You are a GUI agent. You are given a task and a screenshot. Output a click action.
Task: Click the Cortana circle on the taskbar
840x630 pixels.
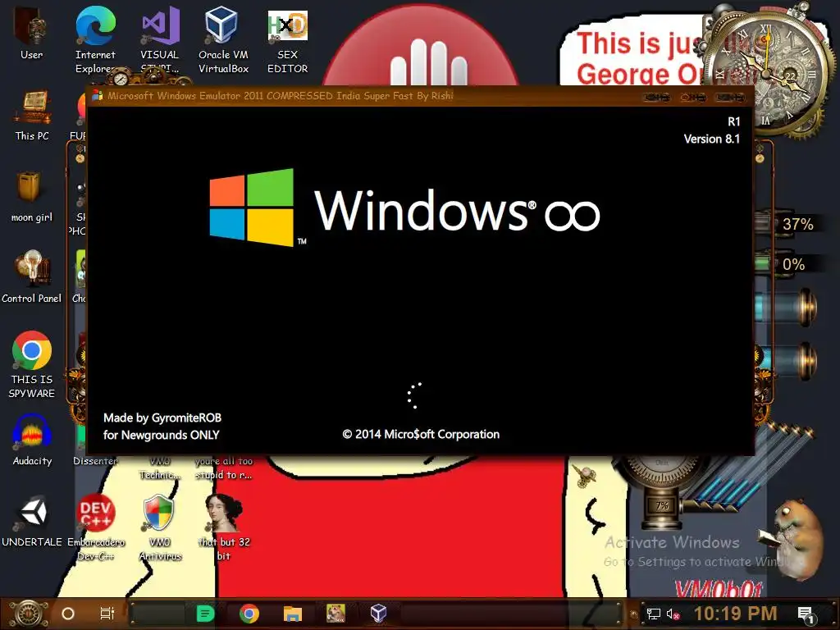coord(68,614)
